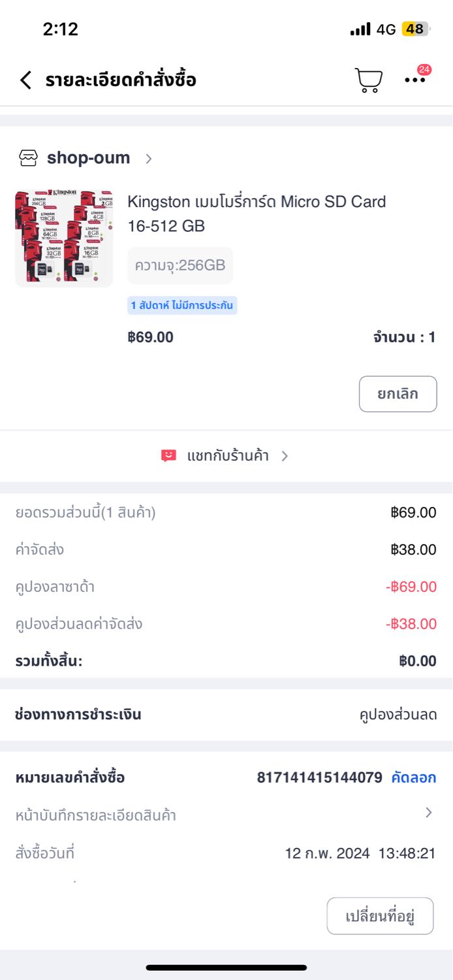Tap the shop-oum store icon

pyautogui.click(x=29, y=158)
